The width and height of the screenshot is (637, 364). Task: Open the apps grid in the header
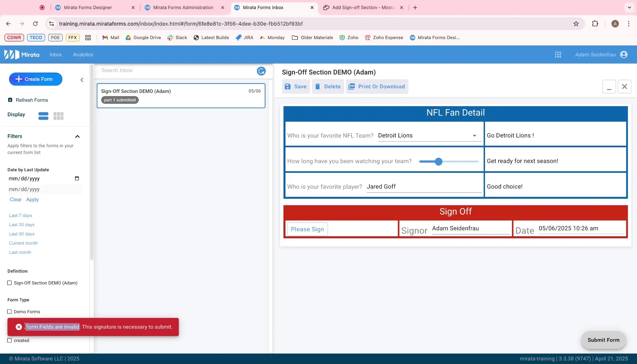[558, 54]
